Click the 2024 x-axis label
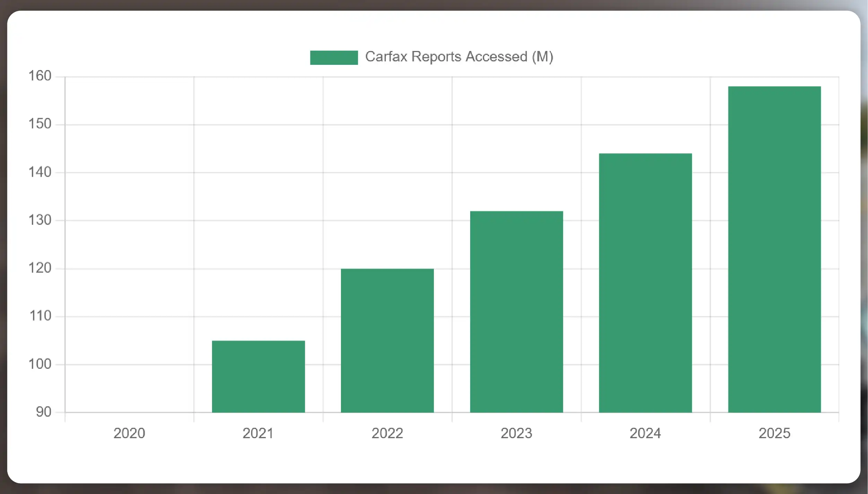868x494 pixels. click(x=645, y=433)
